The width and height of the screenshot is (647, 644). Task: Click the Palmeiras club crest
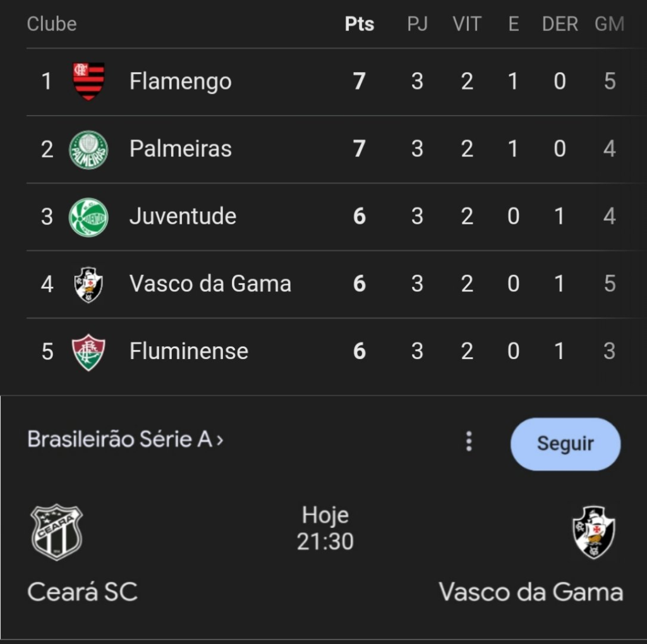point(88,149)
